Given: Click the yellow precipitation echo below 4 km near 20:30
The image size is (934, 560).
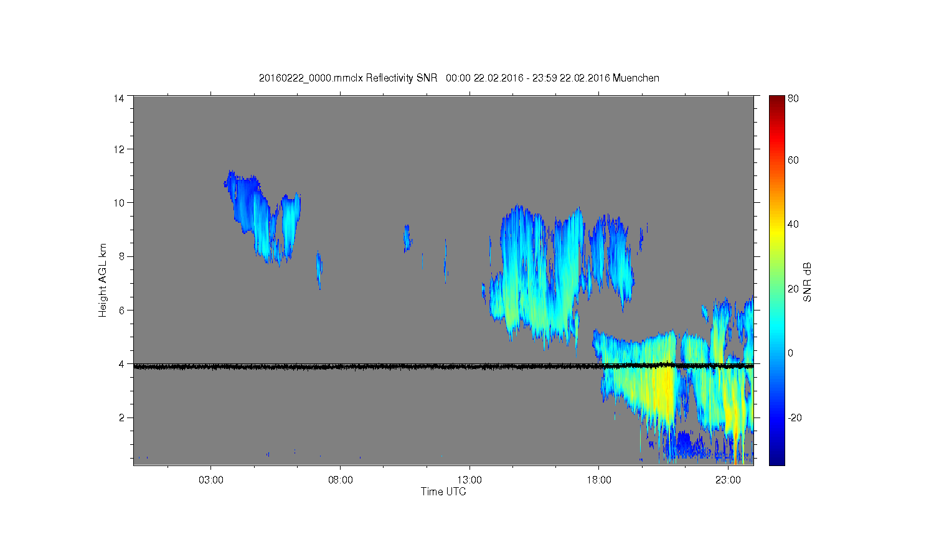Looking at the screenshot, I should pyautogui.click(x=660, y=392).
